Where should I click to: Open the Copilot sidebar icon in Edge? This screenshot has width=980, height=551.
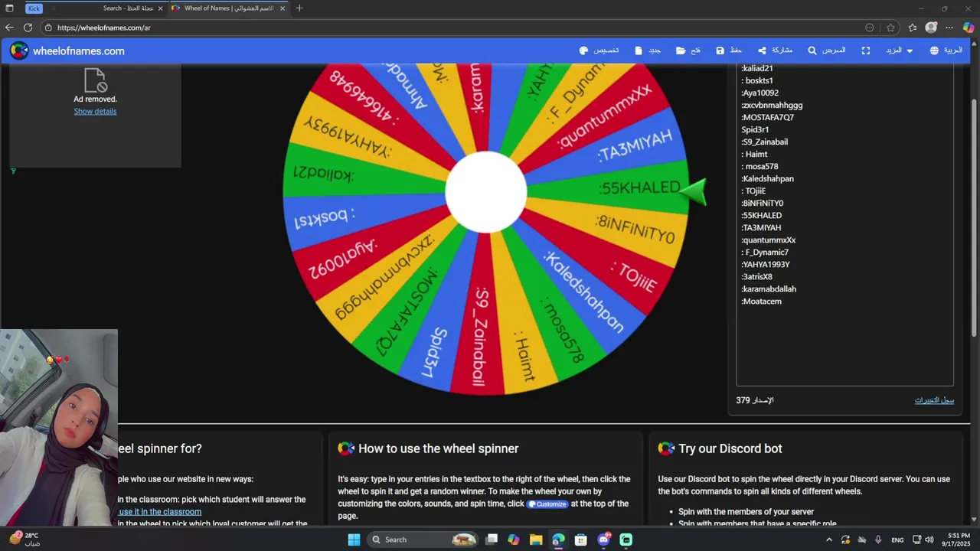click(969, 28)
